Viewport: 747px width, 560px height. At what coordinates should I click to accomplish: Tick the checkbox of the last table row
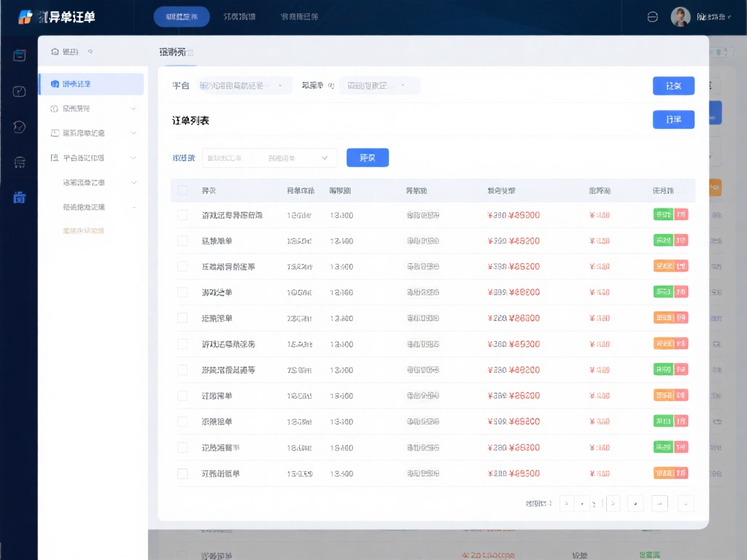[x=182, y=473]
